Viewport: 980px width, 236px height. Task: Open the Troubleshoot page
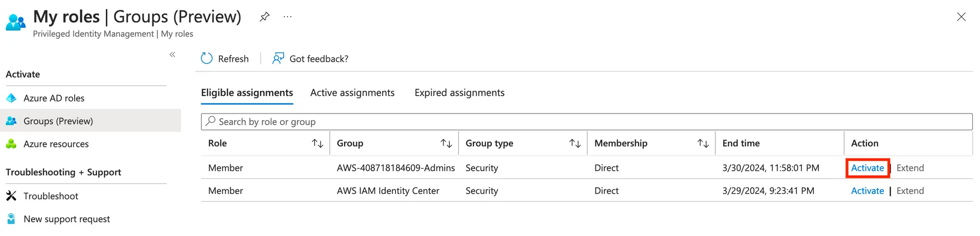50,196
